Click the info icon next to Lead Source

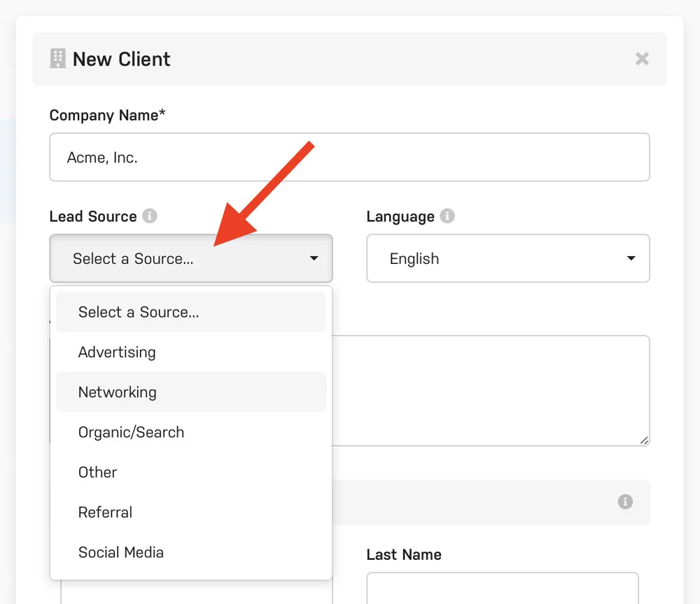click(x=149, y=216)
